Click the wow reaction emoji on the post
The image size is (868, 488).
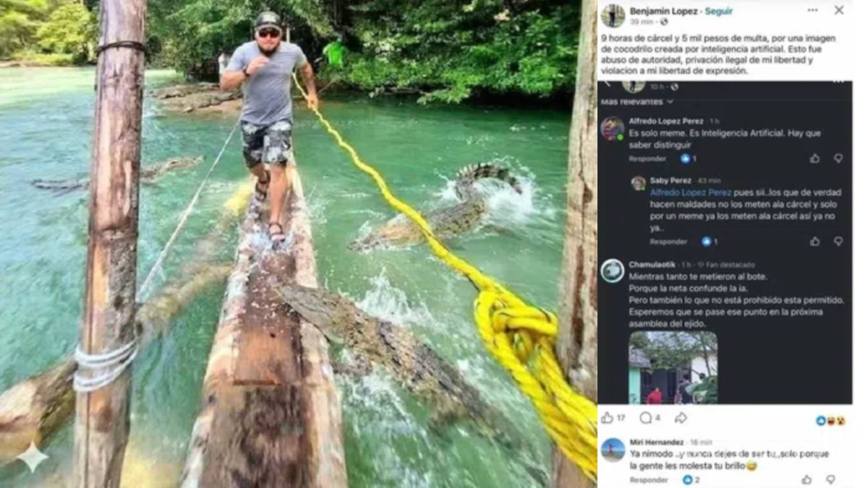click(x=841, y=421)
